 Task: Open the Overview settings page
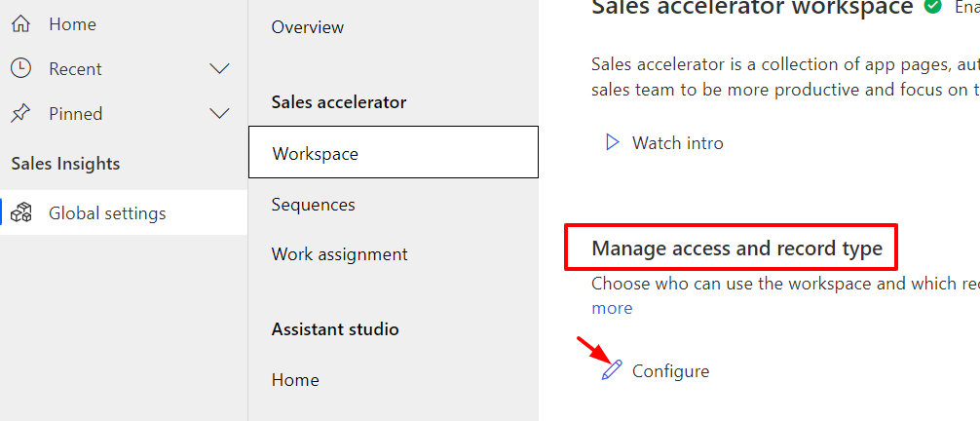click(308, 27)
